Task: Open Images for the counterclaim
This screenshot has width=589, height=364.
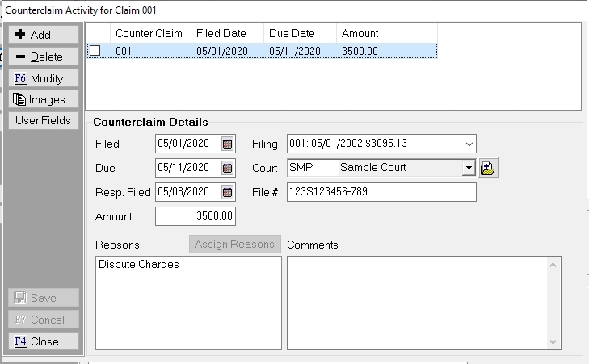Action: [44, 100]
